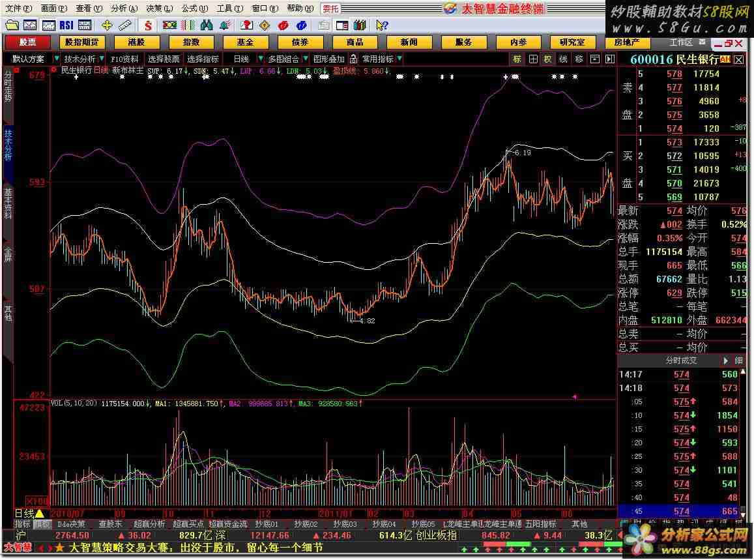Open the alarm bell alert icon
Image resolution: width=754 pixels, height=560 pixels.
225,25
